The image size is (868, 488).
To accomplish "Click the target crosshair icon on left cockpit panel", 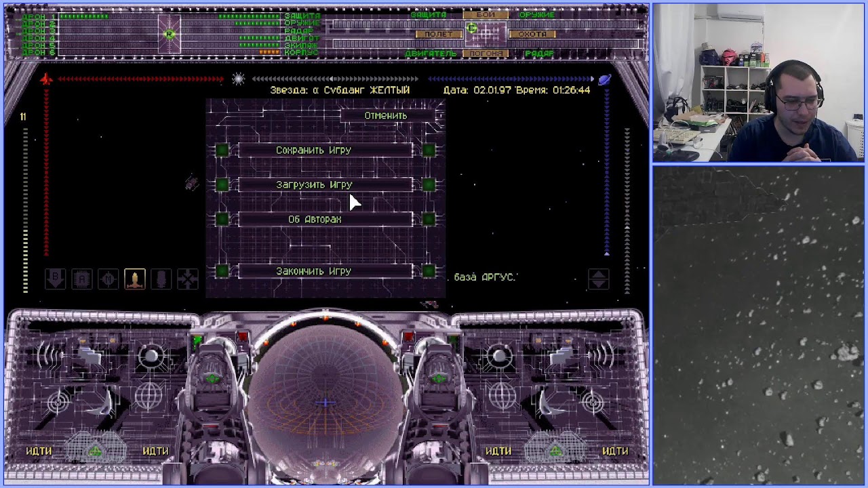I will [x=58, y=403].
